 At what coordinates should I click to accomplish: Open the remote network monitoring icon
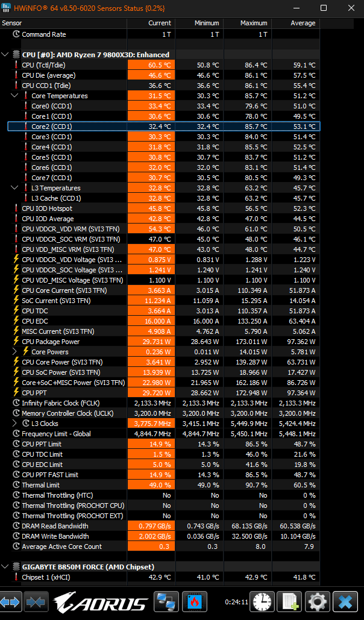click(166, 602)
